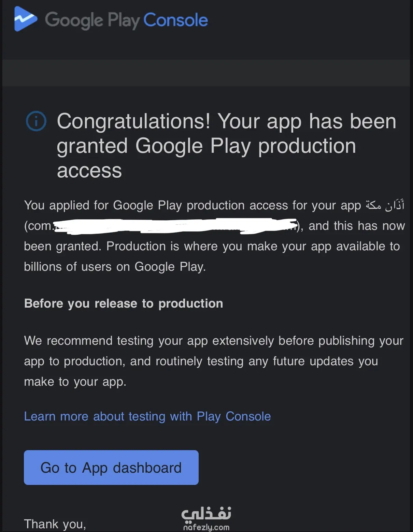Click "Before you release to production" subheading
The height and width of the screenshot is (532, 413).
tap(124, 304)
